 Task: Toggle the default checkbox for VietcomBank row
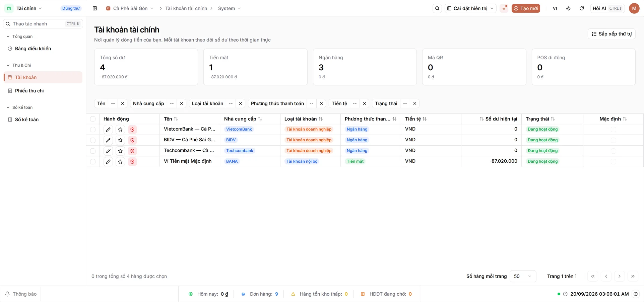coord(613,130)
